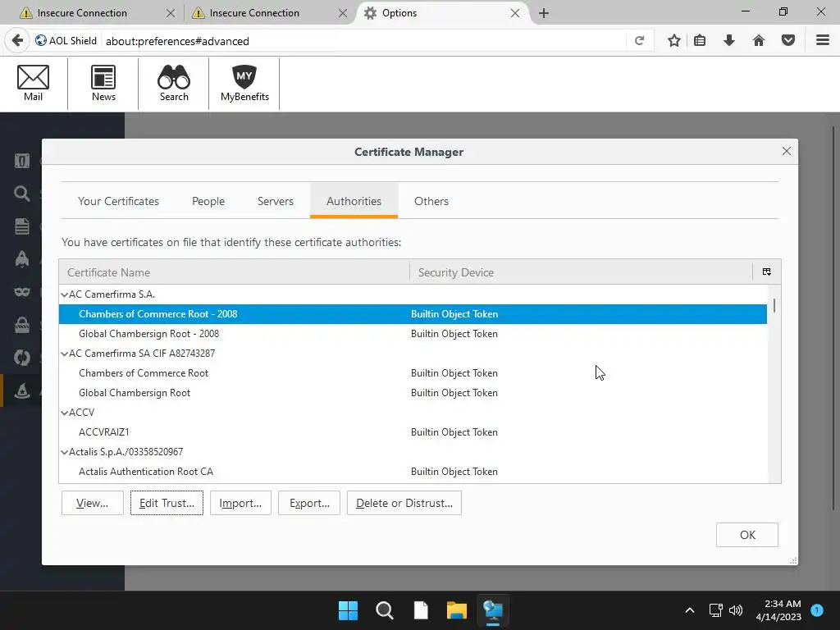Open the News shortcut icon

pyautogui.click(x=103, y=83)
